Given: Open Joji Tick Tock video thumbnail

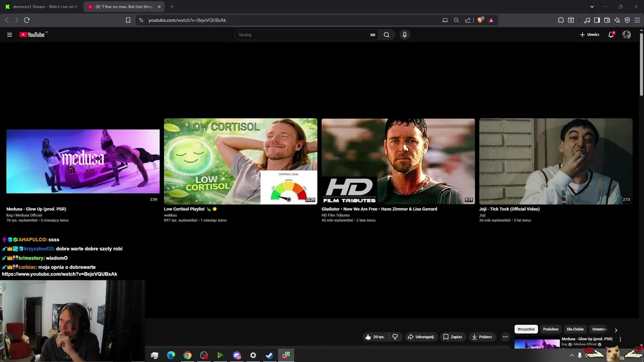Looking at the screenshot, I should tap(556, 161).
